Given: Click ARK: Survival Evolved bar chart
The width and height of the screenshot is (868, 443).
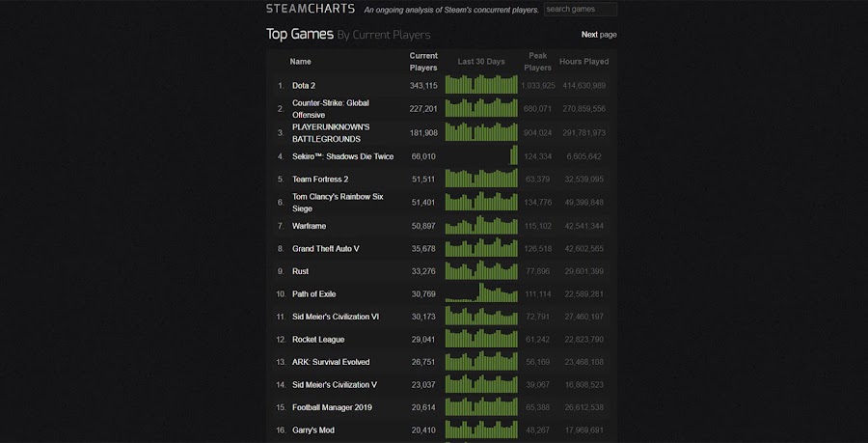Looking at the screenshot, I should click(x=481, y=361).
